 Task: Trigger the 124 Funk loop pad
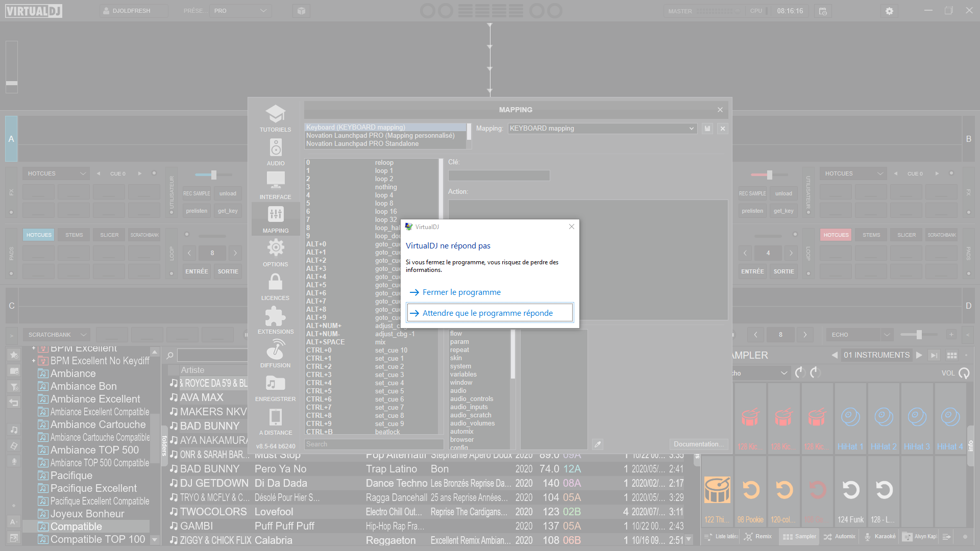pos(850,491)
